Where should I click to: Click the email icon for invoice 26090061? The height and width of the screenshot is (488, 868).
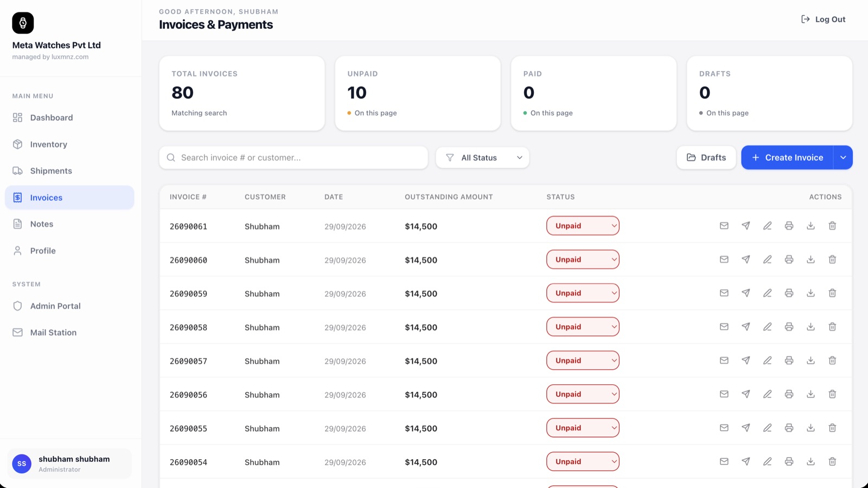[724, 226]
